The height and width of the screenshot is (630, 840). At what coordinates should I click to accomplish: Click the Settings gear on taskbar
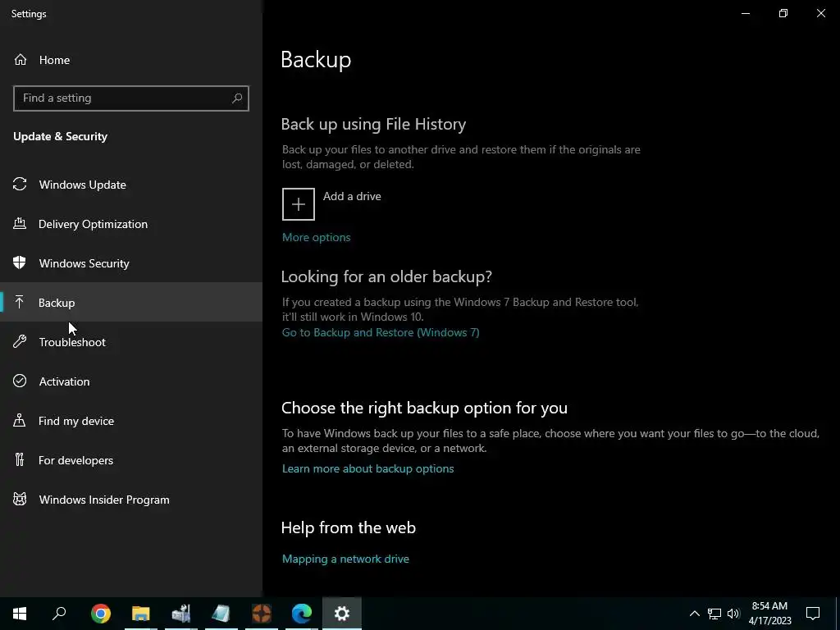pos(342,614)
